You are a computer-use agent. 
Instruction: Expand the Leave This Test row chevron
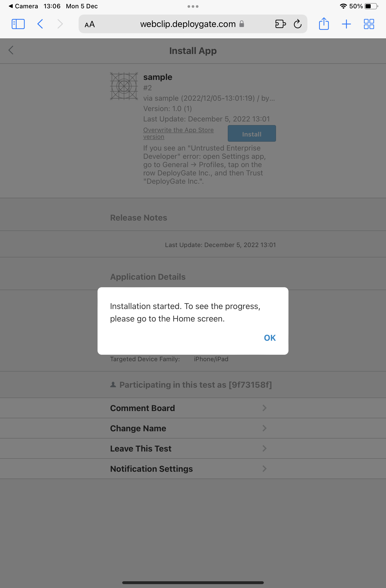tap(264, 448)
